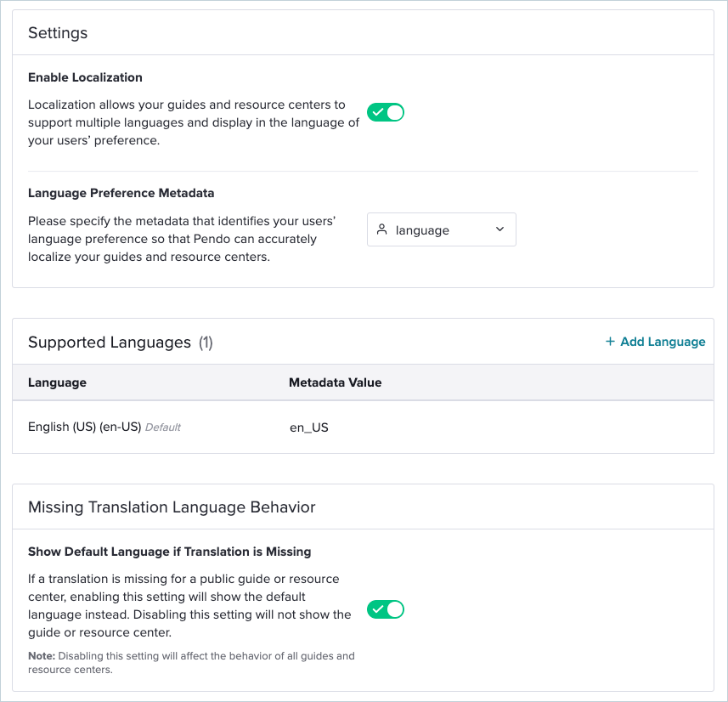728x702 pixels.
Task: Disable Show Default Language if Translation Missing toggle
Action: click(386, 609)
